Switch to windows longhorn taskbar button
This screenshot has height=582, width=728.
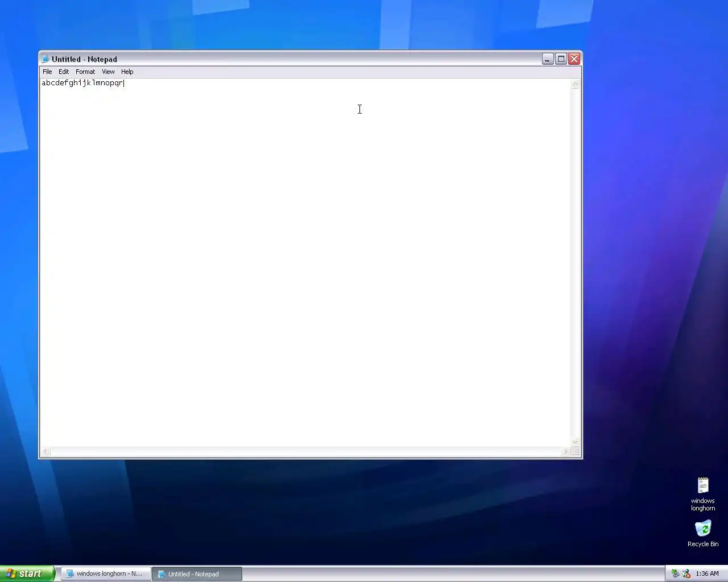(x=106, y=574)
